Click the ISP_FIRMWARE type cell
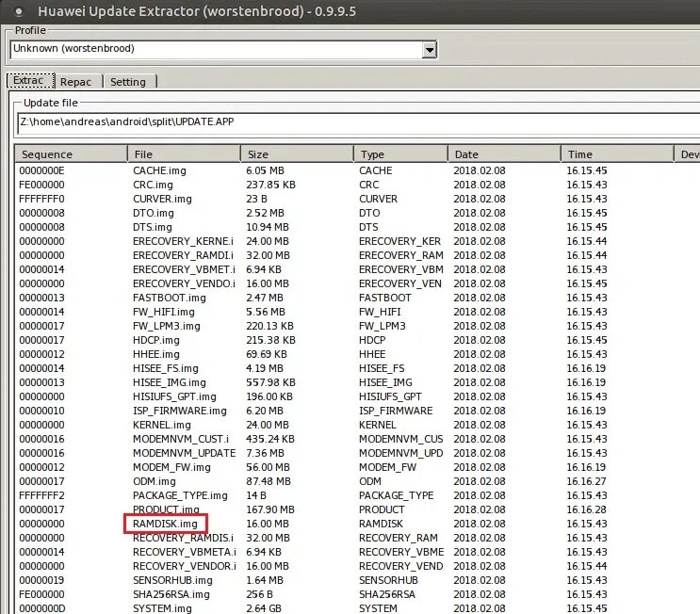 [396, 411]
